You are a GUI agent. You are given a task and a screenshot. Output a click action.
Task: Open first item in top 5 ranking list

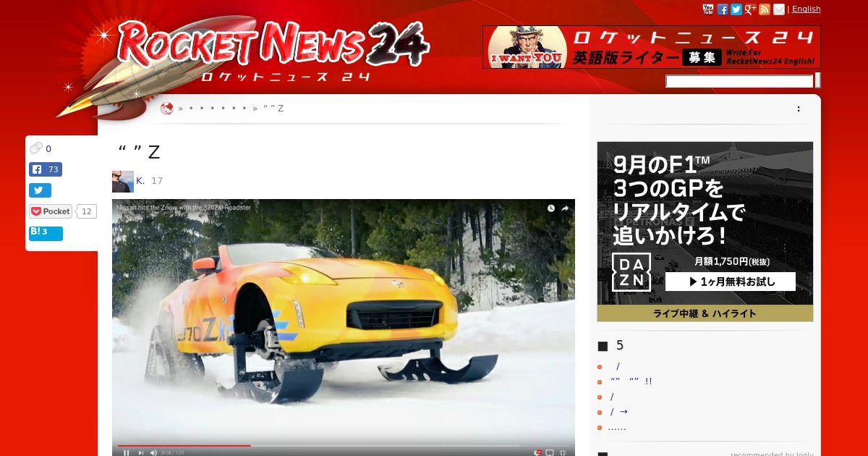coord(617,366)
